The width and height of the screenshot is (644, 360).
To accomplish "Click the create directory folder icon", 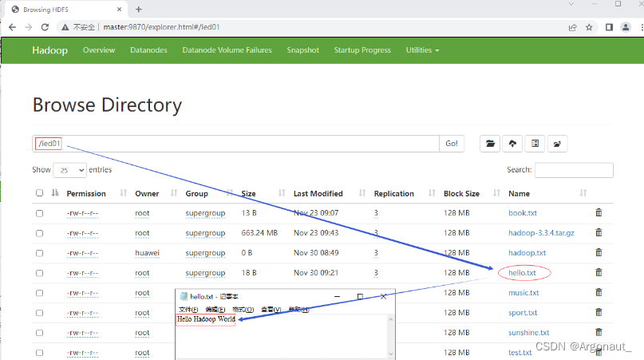I will click(x=490, y=144).
